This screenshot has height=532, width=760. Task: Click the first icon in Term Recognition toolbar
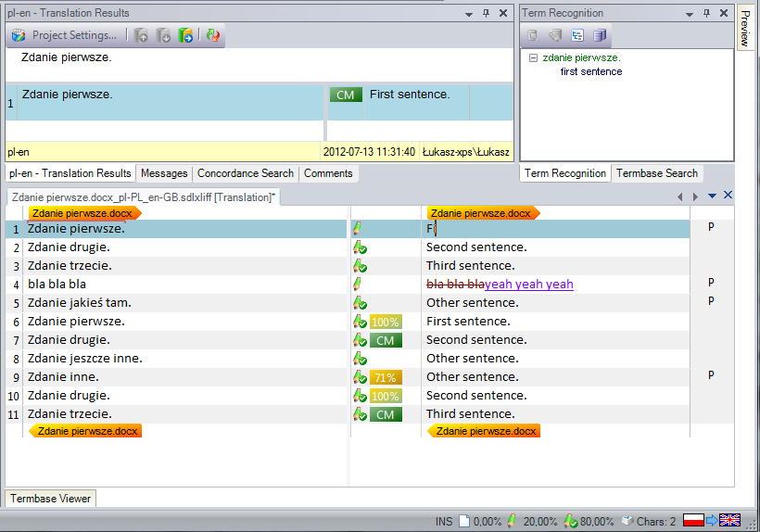click(532, 35)
